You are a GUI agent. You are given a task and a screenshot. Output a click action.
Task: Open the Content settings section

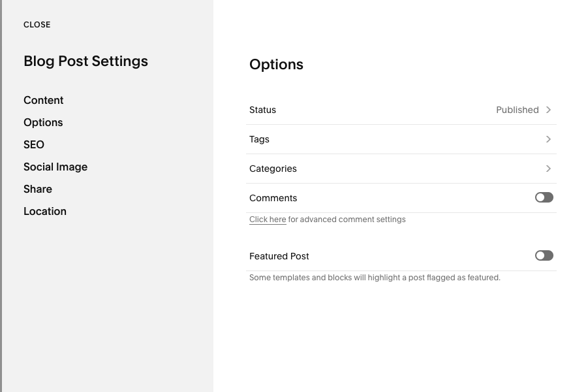pyautogui.click(x=43, y=100)
